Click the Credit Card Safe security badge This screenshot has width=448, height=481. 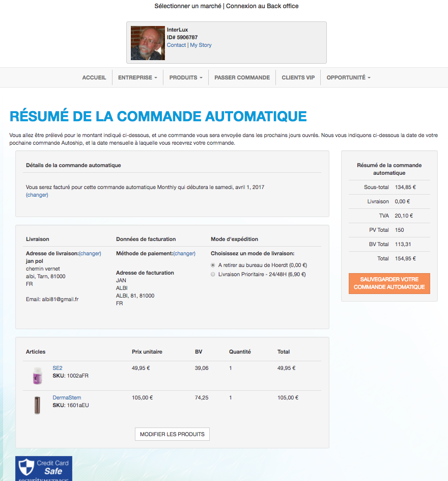click(44, 468)
